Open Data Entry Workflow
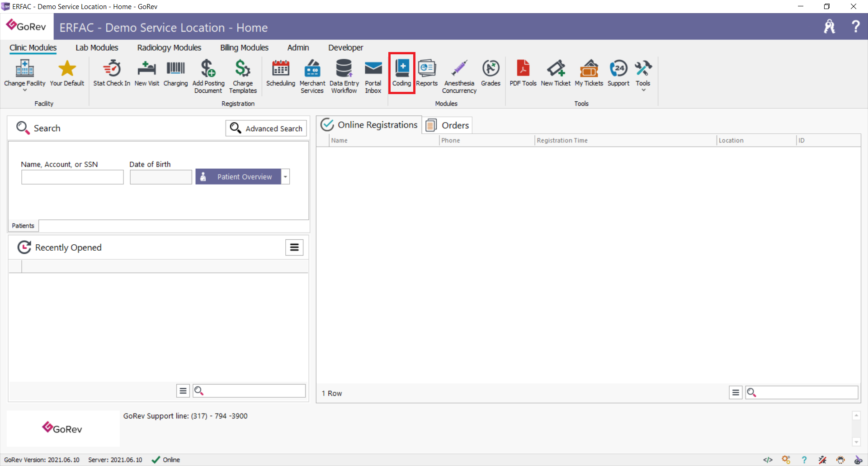 [x=344, y=77]
